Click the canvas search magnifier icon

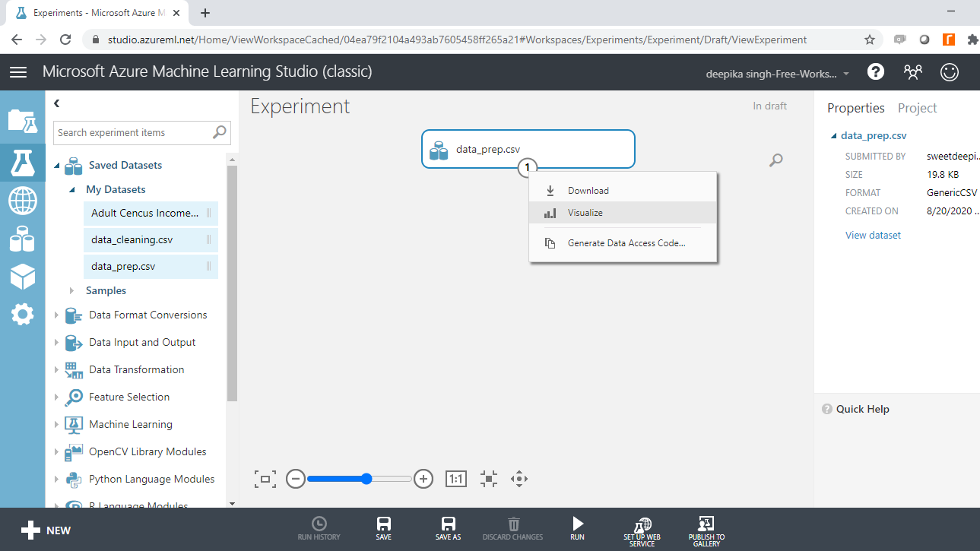pyautogui.click(x=775, y=160)
